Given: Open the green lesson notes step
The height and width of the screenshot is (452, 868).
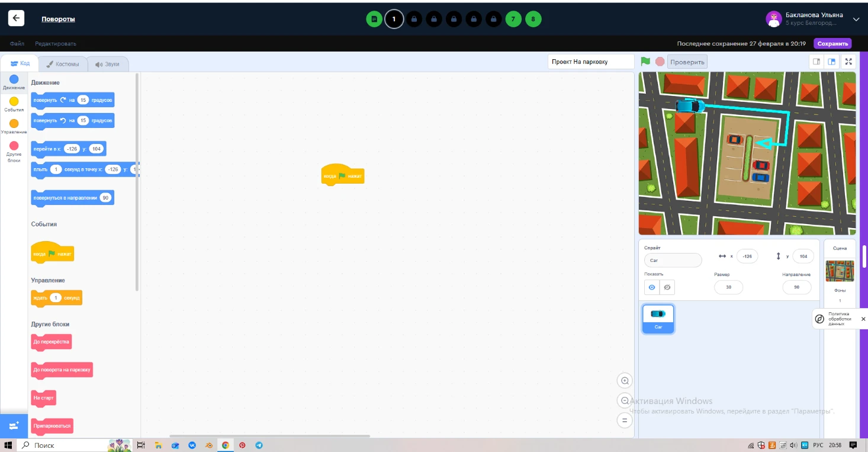Looking at the screenshot, I should [x=374, y=20].
